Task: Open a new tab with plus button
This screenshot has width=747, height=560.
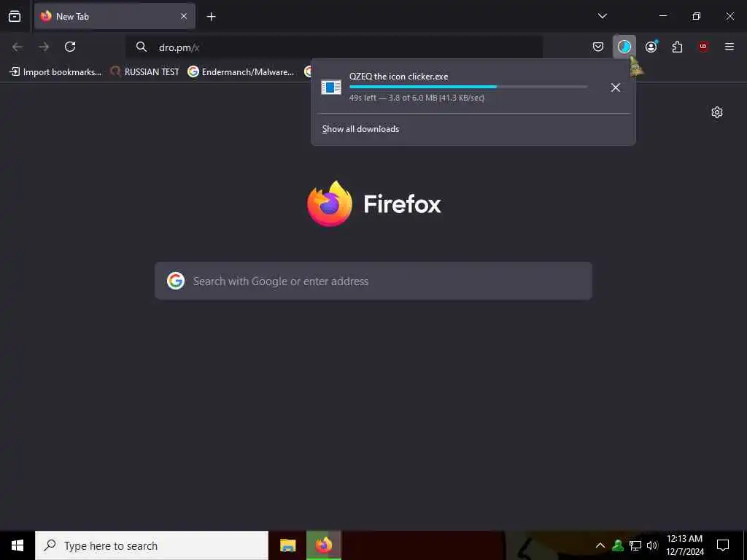Action: tap(211, 17)
